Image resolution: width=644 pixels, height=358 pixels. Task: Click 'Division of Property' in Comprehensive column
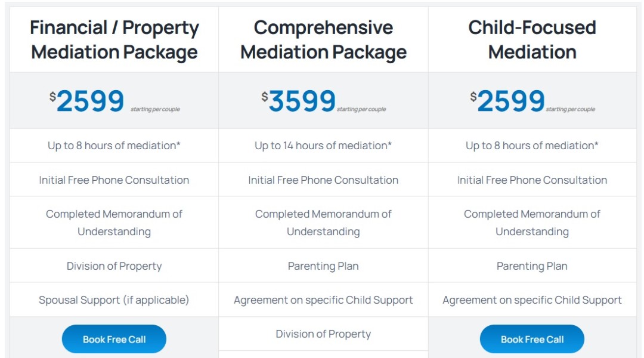coord(323,334)
